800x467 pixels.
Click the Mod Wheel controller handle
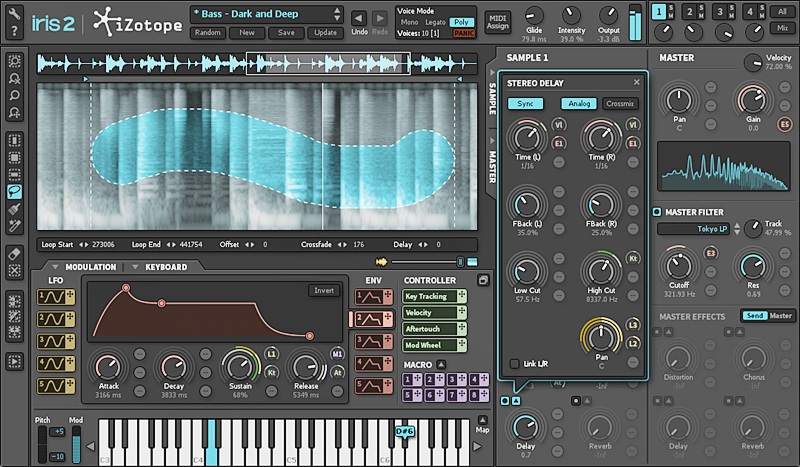tap(462, 345)
